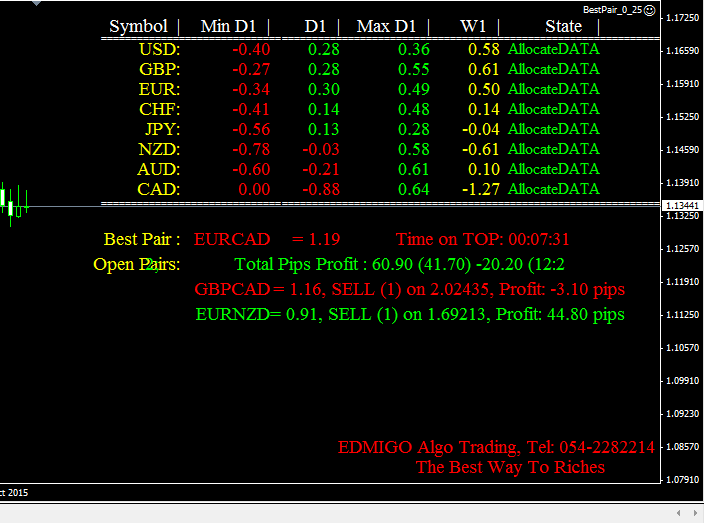Click price scale label 1.12570
The height and width of the screenshot is (524, 704).
click(x=682, y=249)
